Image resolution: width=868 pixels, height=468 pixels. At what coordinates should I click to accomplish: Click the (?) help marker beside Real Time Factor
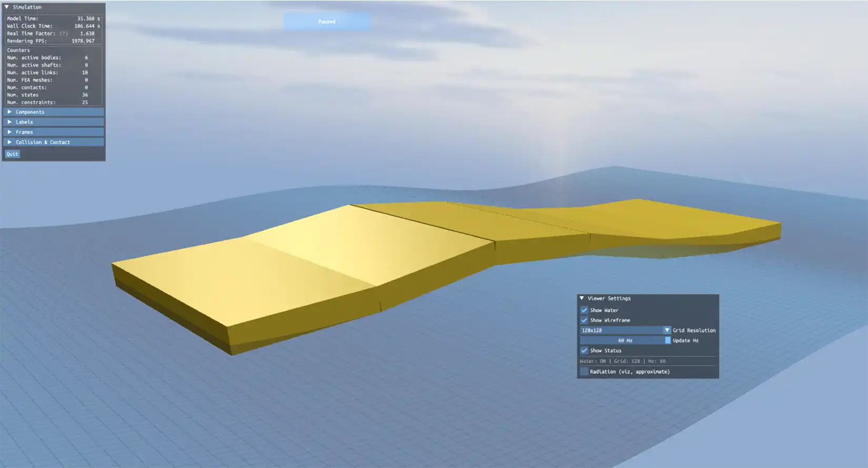pos(64,33)
